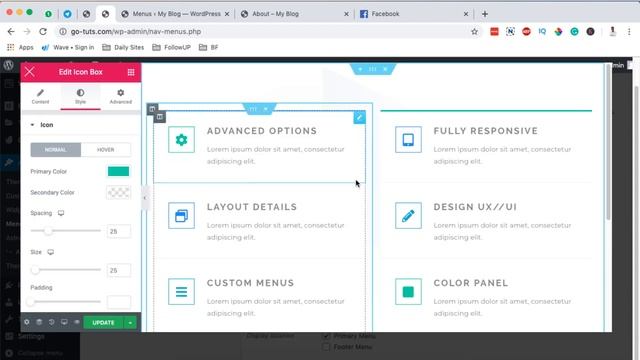This screenshot has height=360, width=640.
Task: Select the square icon of Color Panel
Action: pyautogui.click(x=408, y=291)
